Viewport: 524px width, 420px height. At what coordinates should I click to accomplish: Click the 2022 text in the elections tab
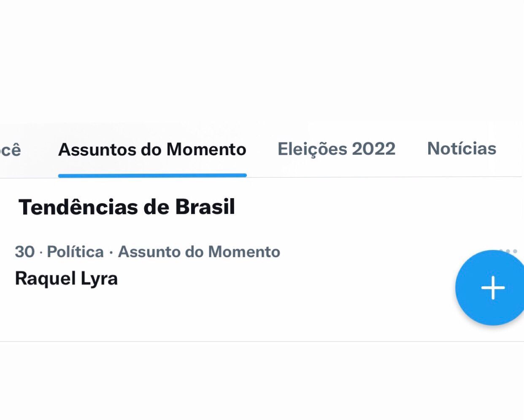pyautogui.click(x=373, y=149)
